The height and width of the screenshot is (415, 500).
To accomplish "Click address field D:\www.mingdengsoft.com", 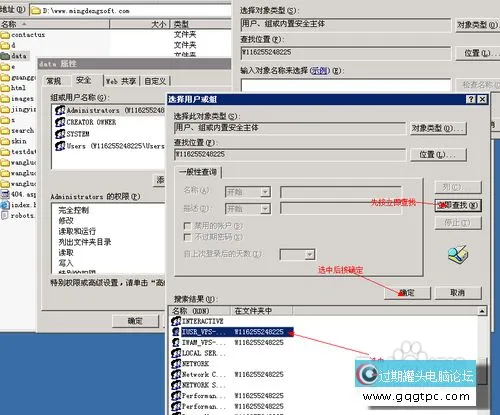I will [130, 11].
